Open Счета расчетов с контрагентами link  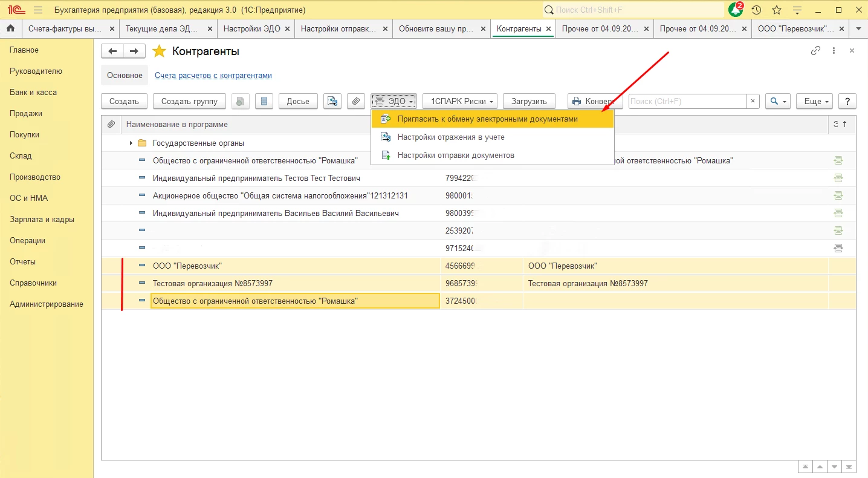click(x=213, y=76)
